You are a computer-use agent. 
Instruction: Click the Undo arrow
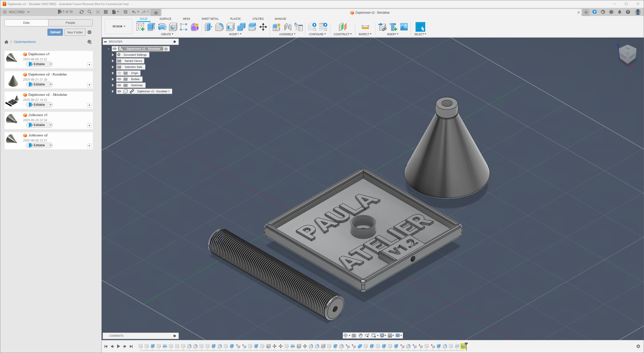(x=134, y=12)
